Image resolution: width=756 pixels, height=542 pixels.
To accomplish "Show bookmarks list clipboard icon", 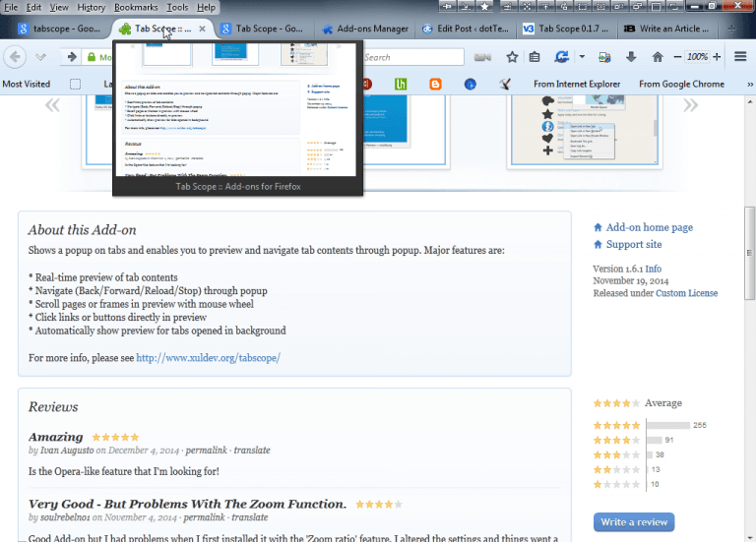I will pyautogui.click(x=535, y=57).
